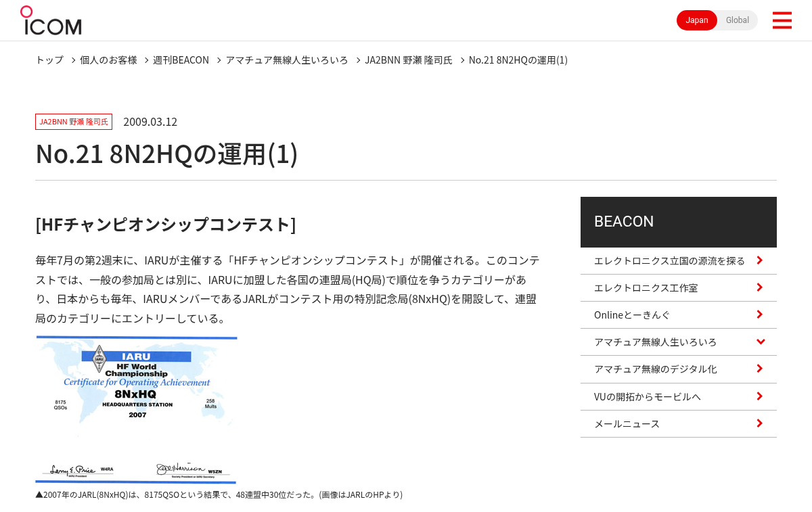Open 個人のお客様 breadcrumb link
The width and height of the screenshot is (812, 512).
pos(108,60)
